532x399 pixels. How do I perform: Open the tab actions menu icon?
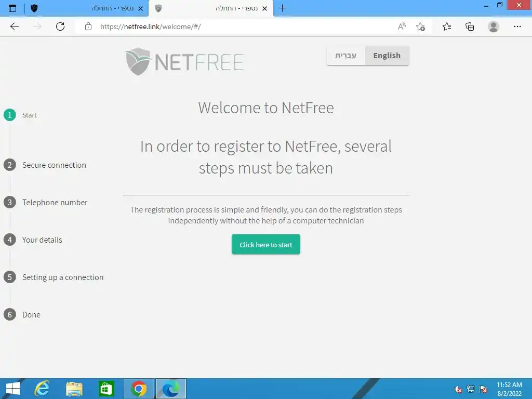(12, 8)
